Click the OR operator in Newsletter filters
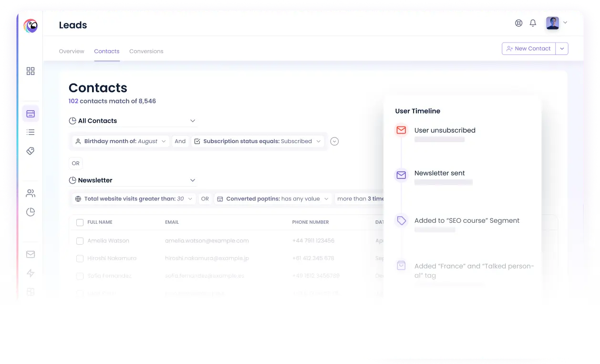600x364 pixels. coord(205,199)
